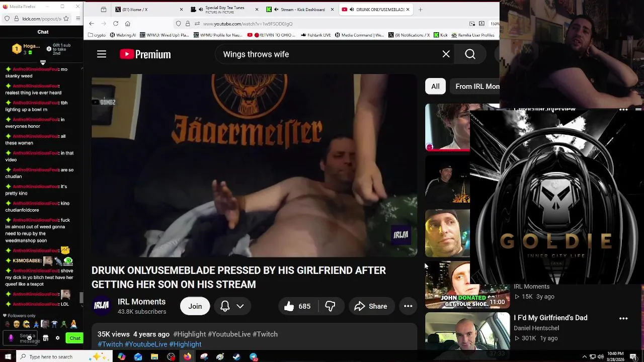
Task: Select the All filter chip
Action: click(x=435, y=86)
